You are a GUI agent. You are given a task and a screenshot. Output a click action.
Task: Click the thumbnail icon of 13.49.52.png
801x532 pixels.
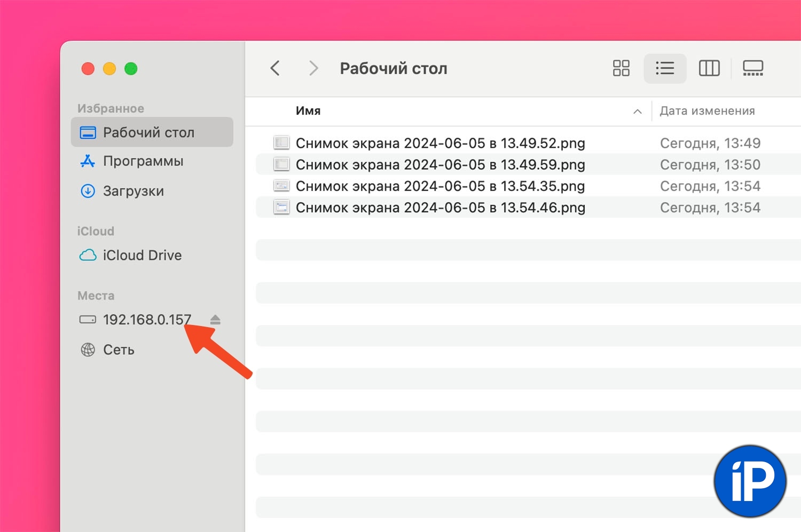pyautogui.click(x=281, y=142)
